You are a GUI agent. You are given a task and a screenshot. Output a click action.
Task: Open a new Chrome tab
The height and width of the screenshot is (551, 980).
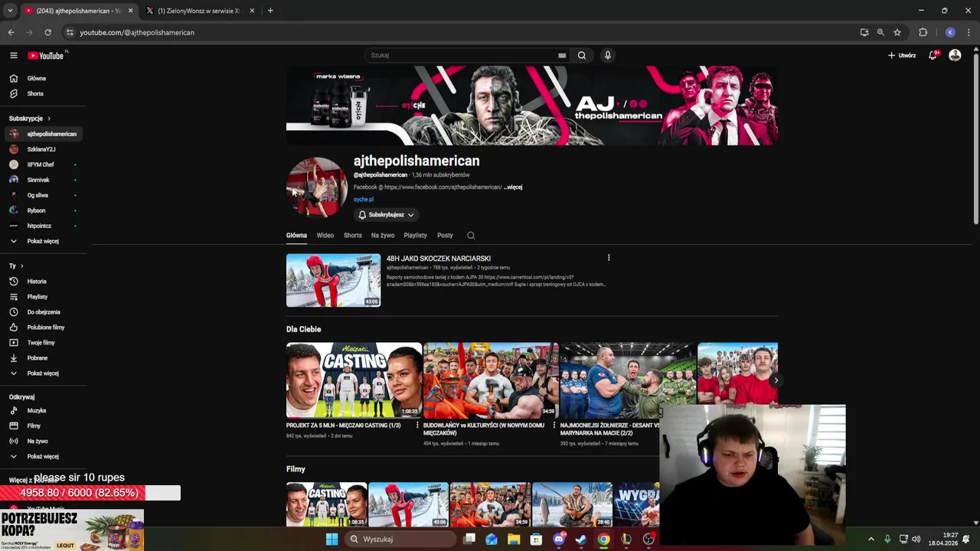pyautogui.click(x=270, y=11)
